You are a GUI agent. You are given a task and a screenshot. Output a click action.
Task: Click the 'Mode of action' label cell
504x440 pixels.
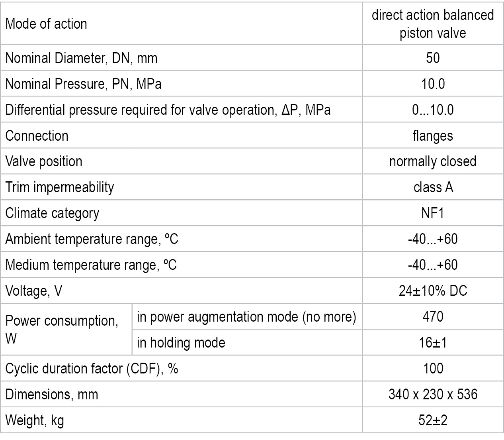[x=46, y=24]
